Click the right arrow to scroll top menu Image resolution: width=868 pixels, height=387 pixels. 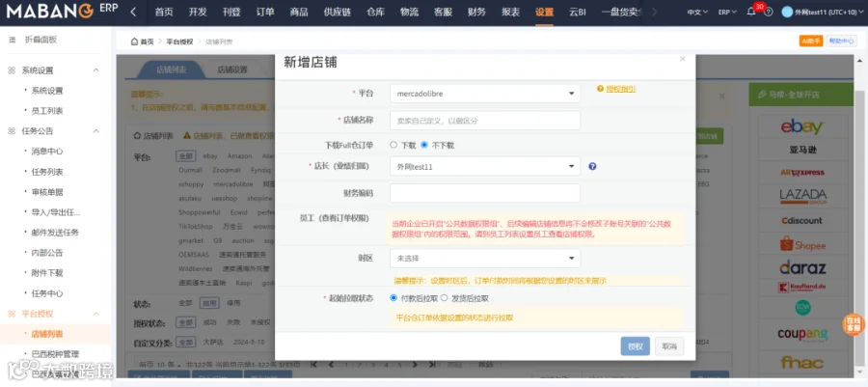tap(655, 12)
